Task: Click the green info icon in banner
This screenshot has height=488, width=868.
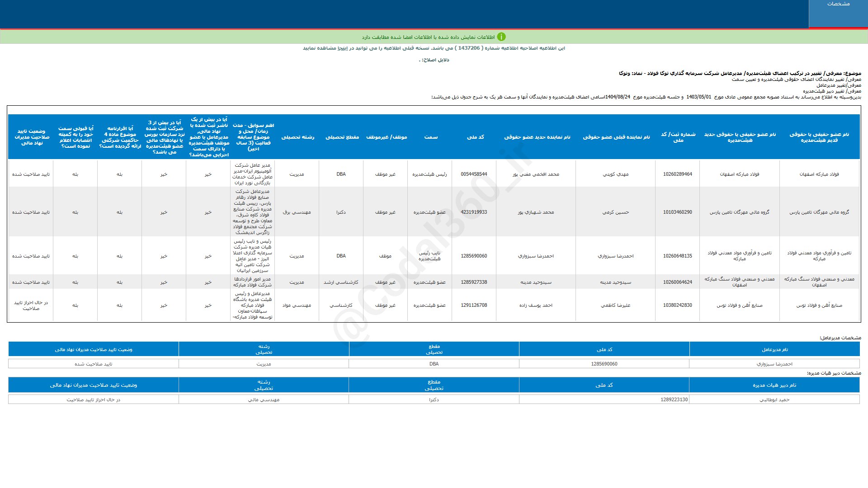Action: coord(501,37)
